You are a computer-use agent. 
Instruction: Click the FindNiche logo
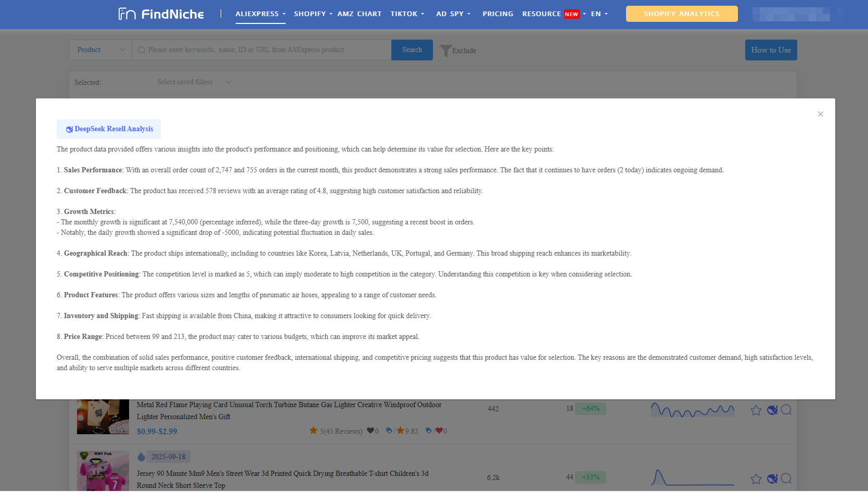[161, 14]
